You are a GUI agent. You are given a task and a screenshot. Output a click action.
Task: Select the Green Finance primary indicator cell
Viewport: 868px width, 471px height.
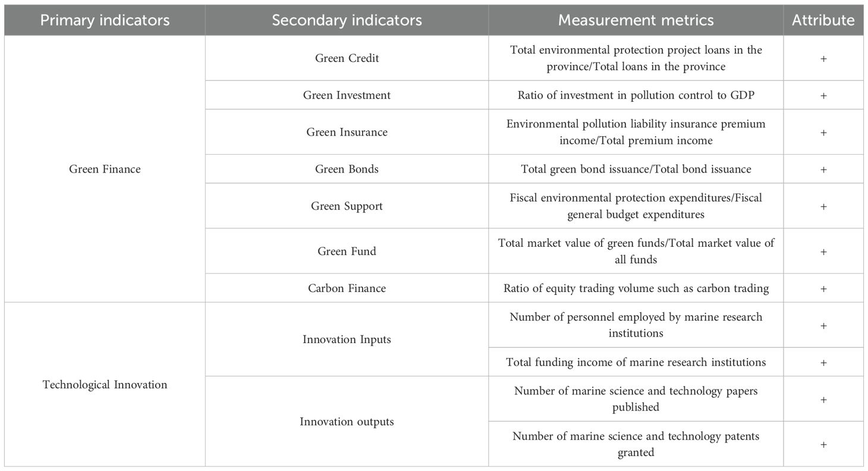pos(105,169)
